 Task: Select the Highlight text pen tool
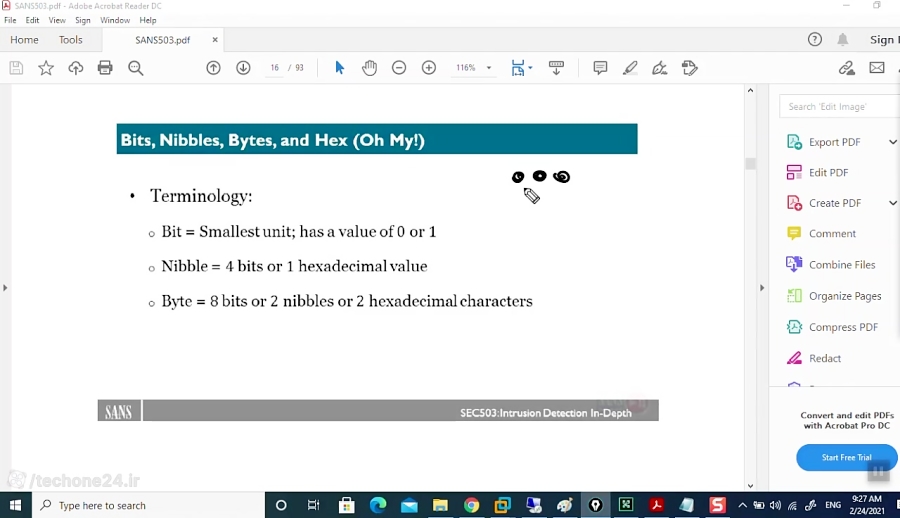[x=630, y=68]
